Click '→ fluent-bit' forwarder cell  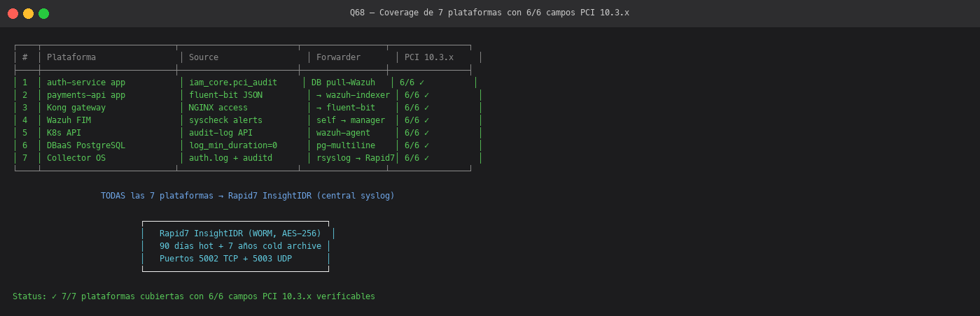tap(346, 108)
